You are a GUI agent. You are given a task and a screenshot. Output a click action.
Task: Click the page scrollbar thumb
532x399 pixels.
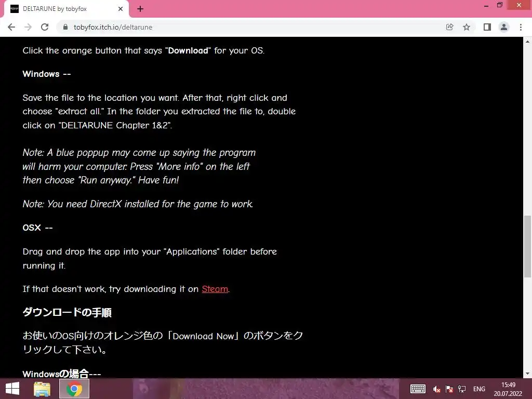[527, 246]
